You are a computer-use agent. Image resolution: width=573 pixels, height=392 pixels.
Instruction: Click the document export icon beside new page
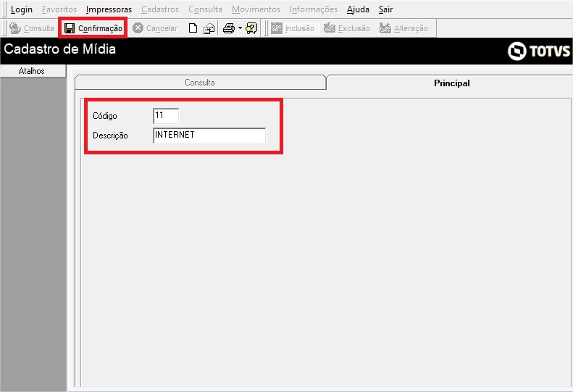[209, 28]
